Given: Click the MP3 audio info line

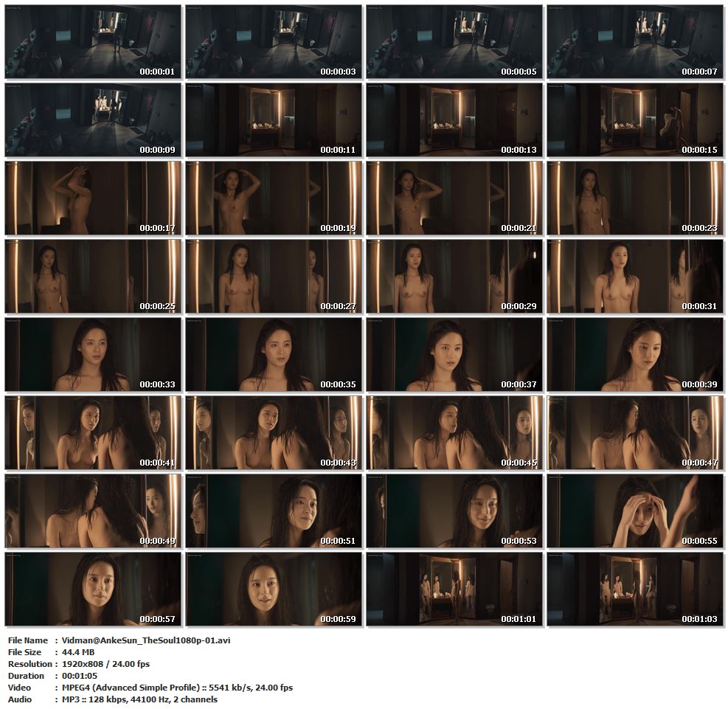Looking at the screenshot, I should pyautogui.click(x=139, y=699).
